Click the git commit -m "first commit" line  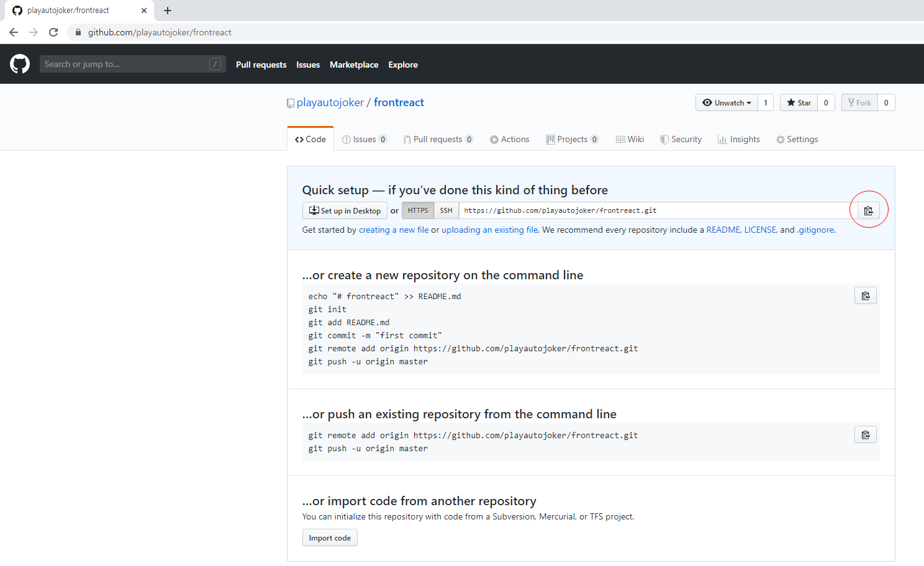tap(375, 335)
